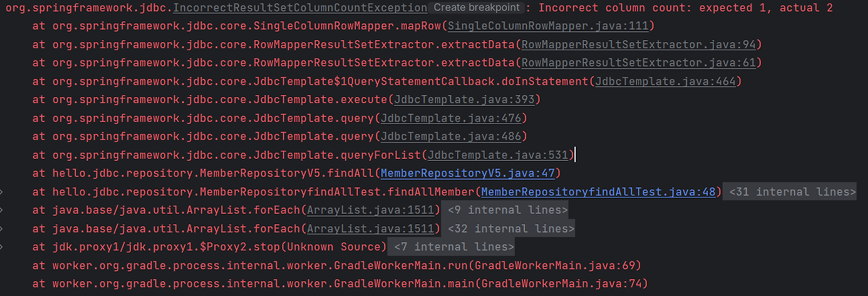
Task: Click the GradleWorkerMain.main stack line
Action: tap(340, 283)
